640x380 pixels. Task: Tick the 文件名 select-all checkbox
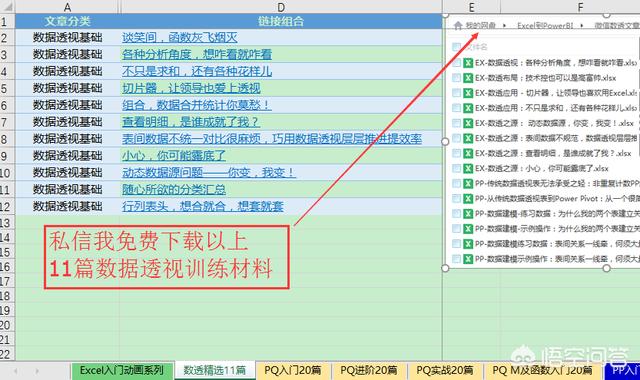point(456,47)
